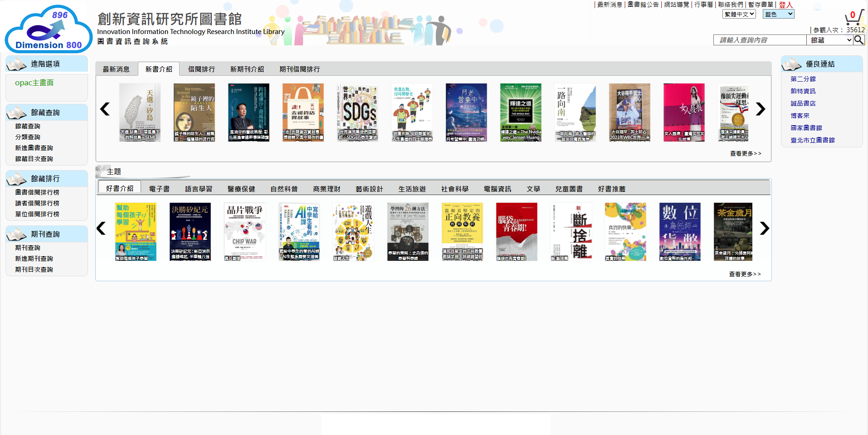The image size is (868, 435).
Task: Click the 登入 login link
Action: pos(785,5)
